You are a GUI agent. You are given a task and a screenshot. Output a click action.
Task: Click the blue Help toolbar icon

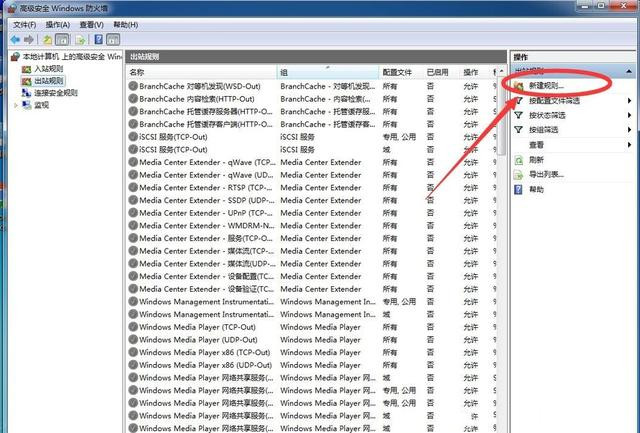tap(99, 39)
